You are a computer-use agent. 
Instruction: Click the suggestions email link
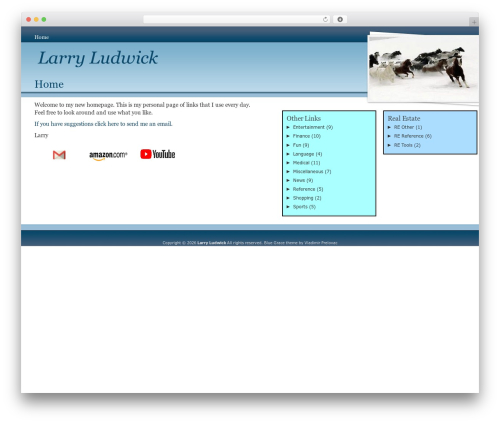pyautogui.click(x=103, y=124)
